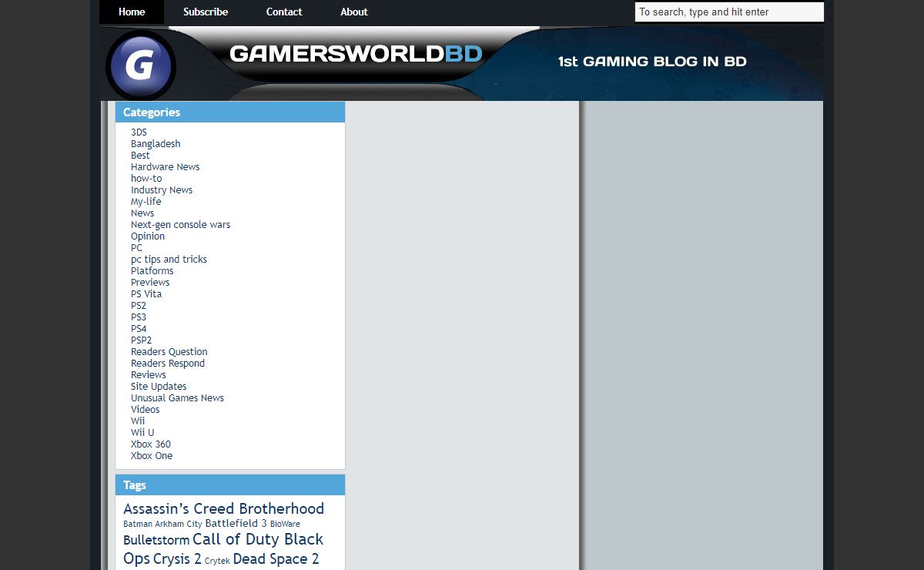
Task: Open the Opinion category
Action: click(x=148, y=236)
